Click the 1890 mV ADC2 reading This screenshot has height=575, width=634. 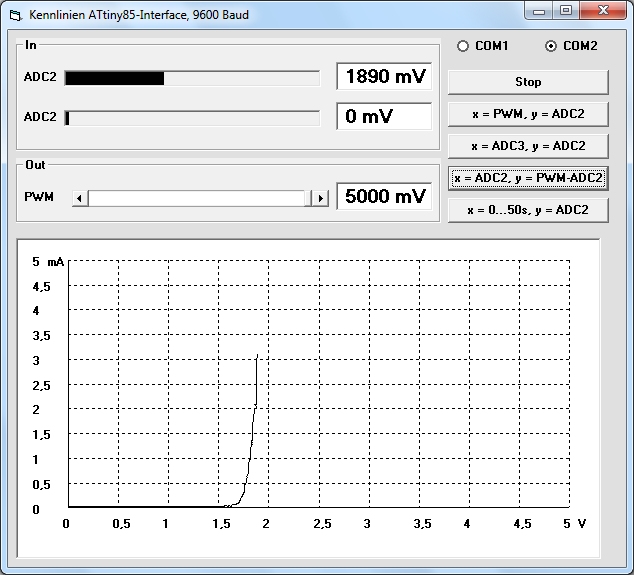[x=385, y=77]
